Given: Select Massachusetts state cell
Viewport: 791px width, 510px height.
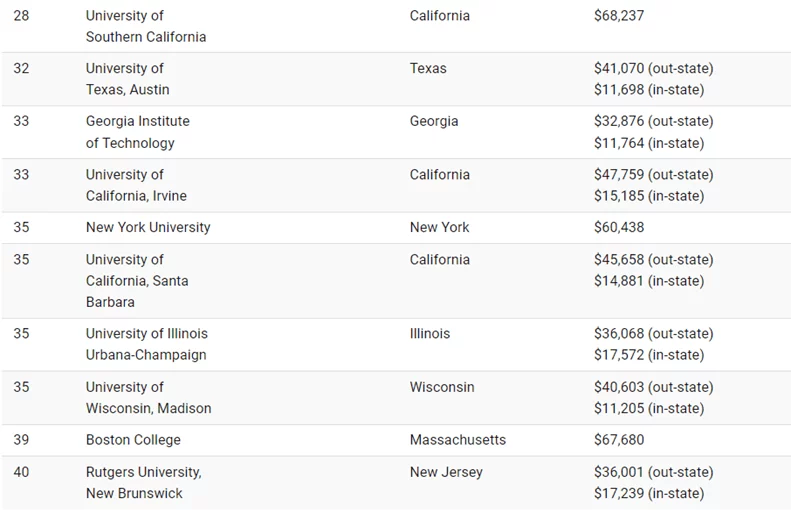Looking at the screenshot, I should (458, 440).
